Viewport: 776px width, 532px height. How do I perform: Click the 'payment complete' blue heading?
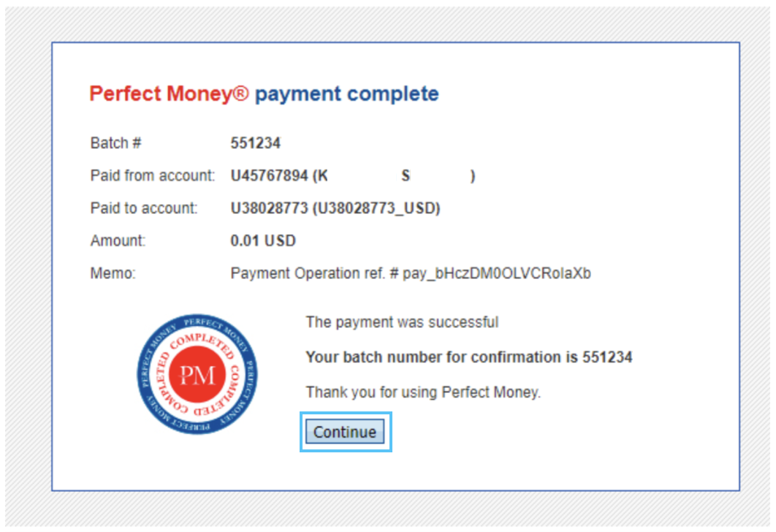tap(346, 94)
